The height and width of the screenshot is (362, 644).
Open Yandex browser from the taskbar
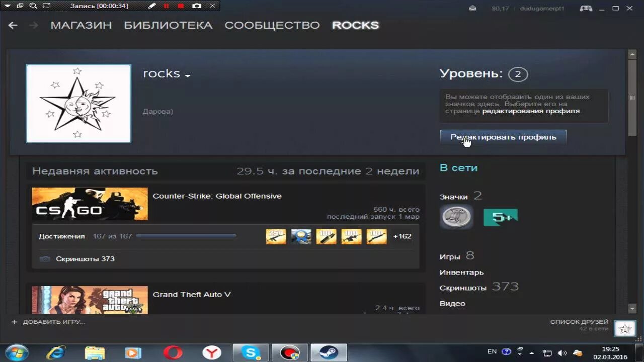[212, 352]
